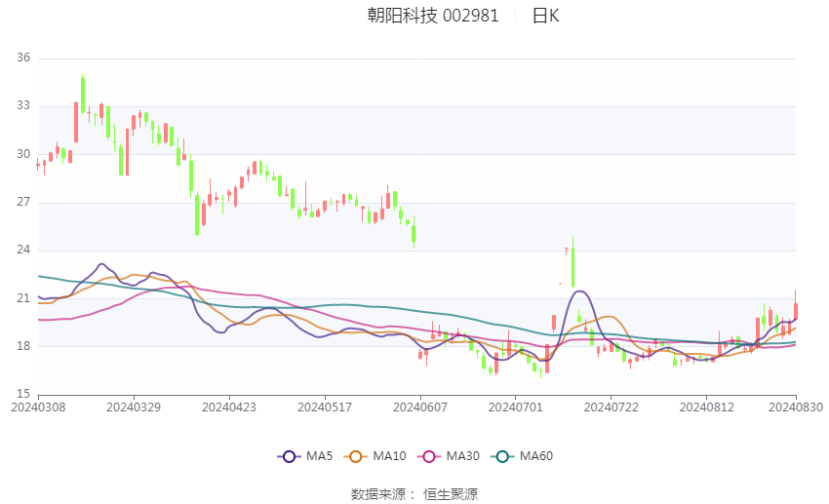Click the 20240329 x-axis date label
The width and height of the screenshot is (829, 504).
coord(134,407)
